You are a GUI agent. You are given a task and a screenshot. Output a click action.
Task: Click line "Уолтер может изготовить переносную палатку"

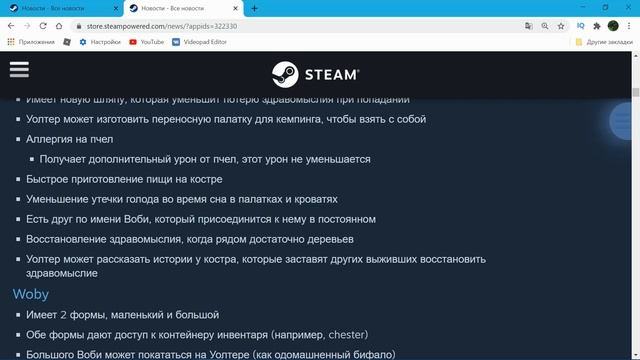226,119
